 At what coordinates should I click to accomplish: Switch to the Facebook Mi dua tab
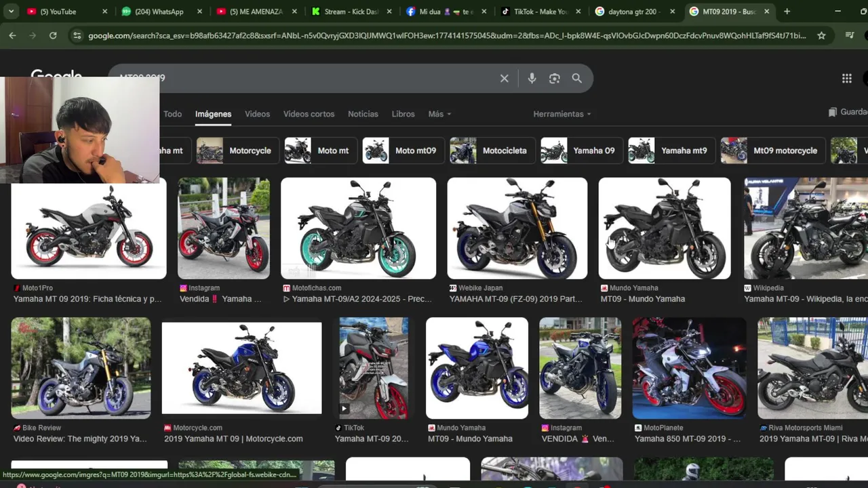(444, 12)
